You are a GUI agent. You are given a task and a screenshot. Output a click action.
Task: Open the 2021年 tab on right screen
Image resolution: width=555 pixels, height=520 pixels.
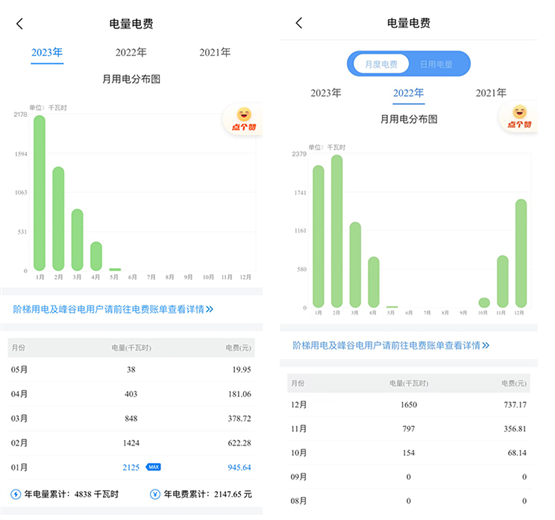(491, 93)
